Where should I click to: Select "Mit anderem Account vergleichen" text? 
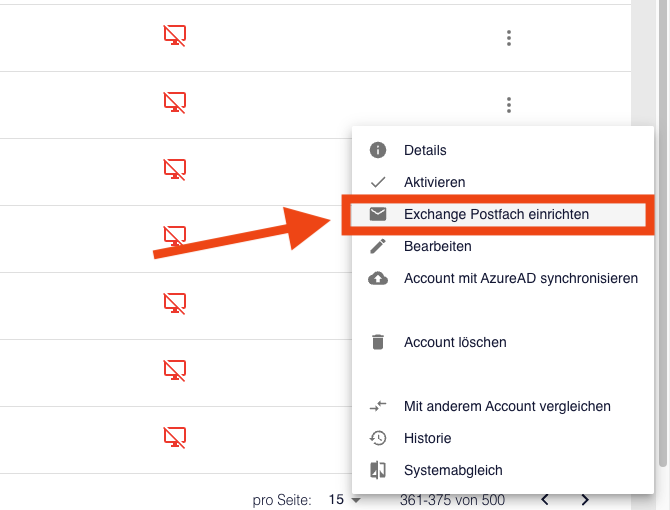(507, 406)
